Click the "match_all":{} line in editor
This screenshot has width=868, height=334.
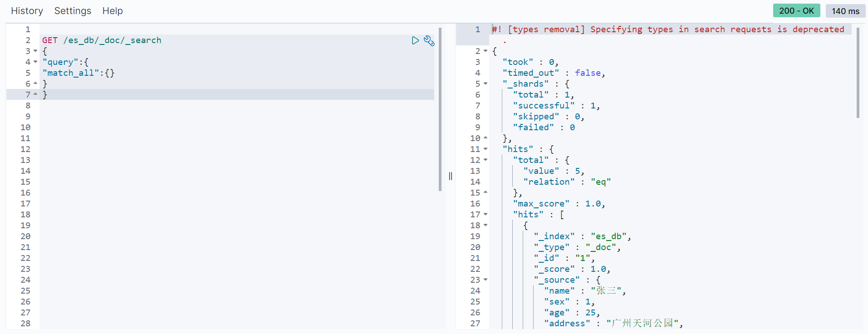pyautogui.click(x=78, y=73)
